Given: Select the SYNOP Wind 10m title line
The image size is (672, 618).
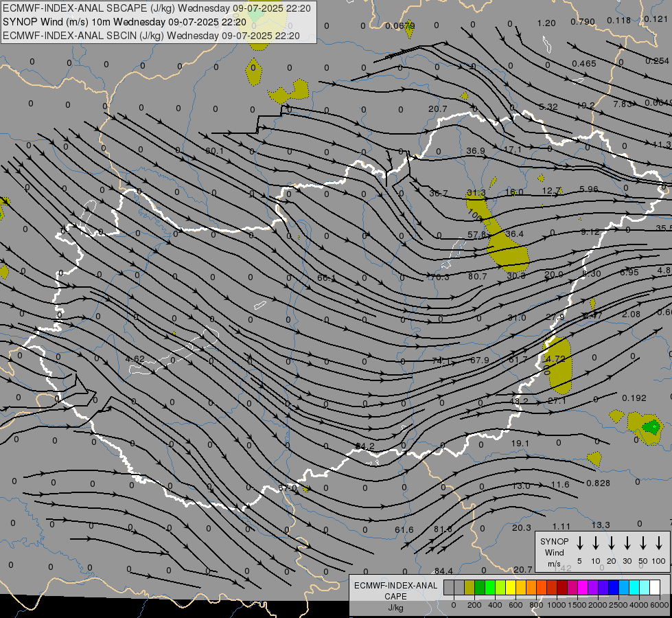Looking at the screenshot, I should pyautogui.click(x=124, y=22).
